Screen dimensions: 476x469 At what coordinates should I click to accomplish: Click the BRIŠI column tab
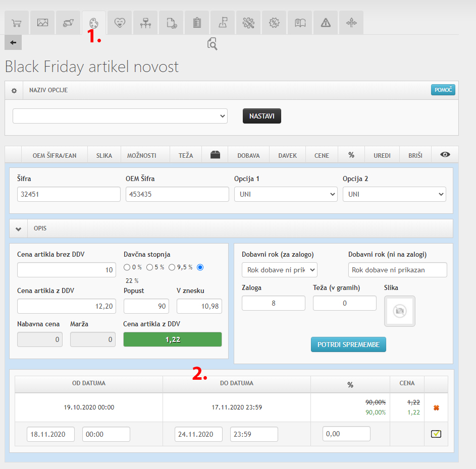(x=415, y=156)
